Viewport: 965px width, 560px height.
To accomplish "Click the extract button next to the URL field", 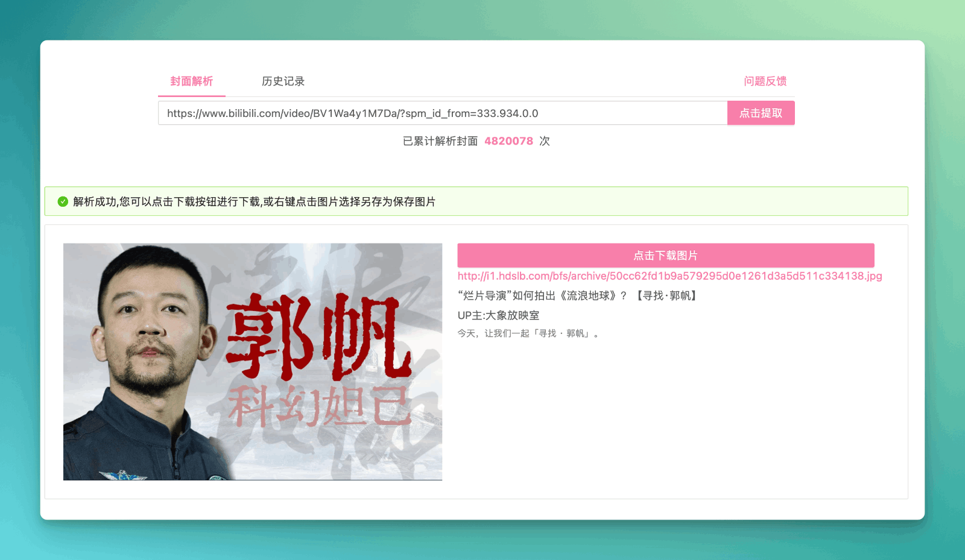I will coord(761,113).
